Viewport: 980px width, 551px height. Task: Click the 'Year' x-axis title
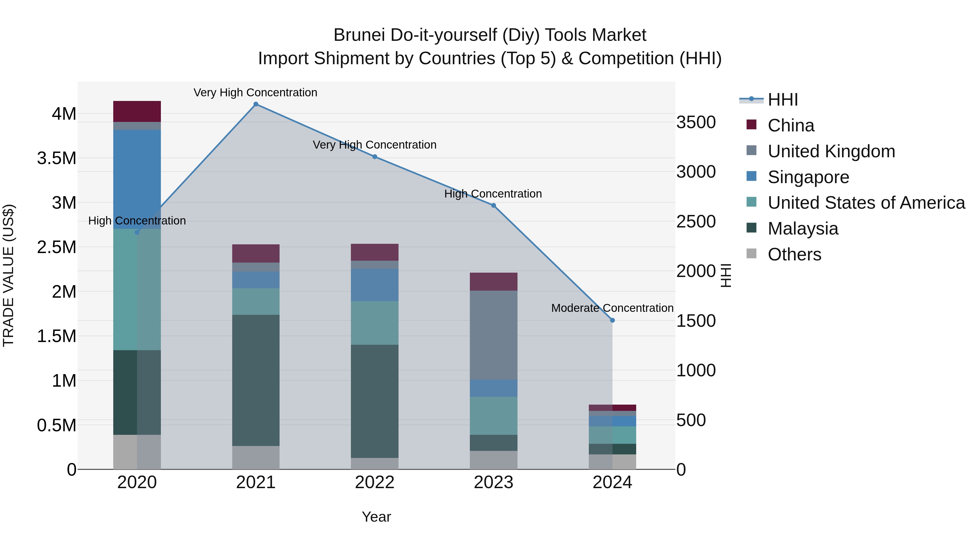(376, 517)
